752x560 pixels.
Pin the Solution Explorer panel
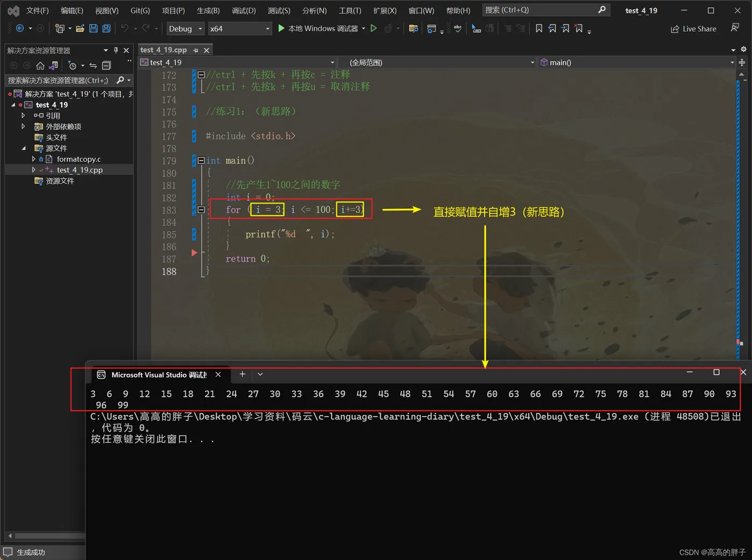(x=116, y=50)
